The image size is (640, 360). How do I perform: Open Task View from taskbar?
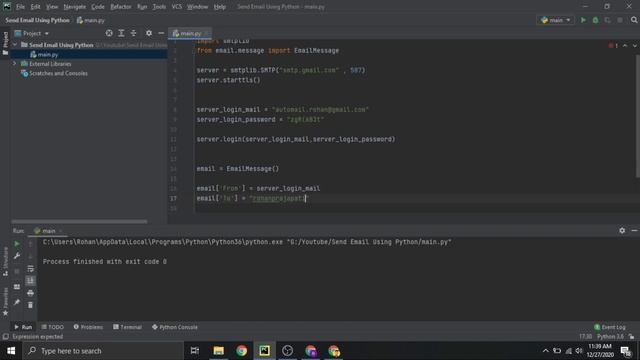coord(195,351)
